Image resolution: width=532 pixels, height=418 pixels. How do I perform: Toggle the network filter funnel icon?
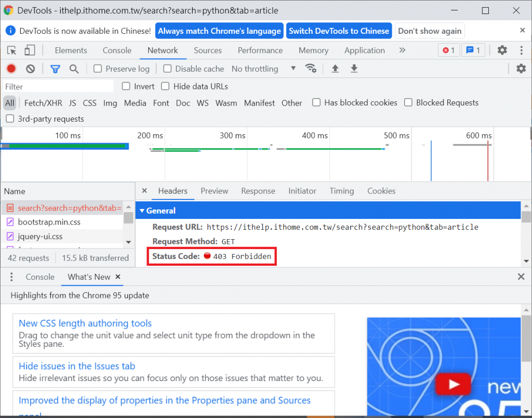click(x=55, y=69)
